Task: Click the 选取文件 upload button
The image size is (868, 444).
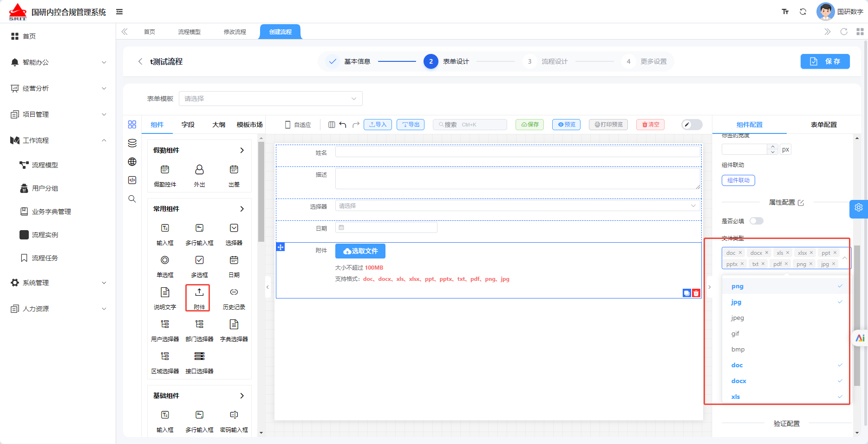Action: tap(360, 251)
